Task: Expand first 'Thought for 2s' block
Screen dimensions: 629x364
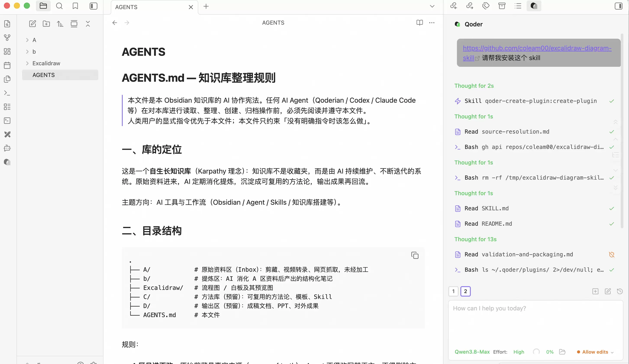Action: coord(474,86)
